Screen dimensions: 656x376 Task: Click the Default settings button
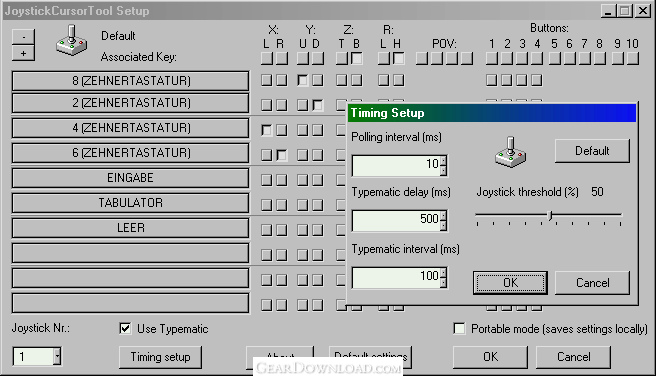[x=371, y=357]
